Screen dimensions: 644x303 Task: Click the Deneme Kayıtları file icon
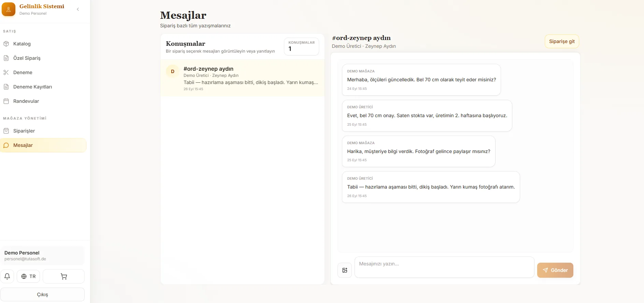(x=6, y=87)
